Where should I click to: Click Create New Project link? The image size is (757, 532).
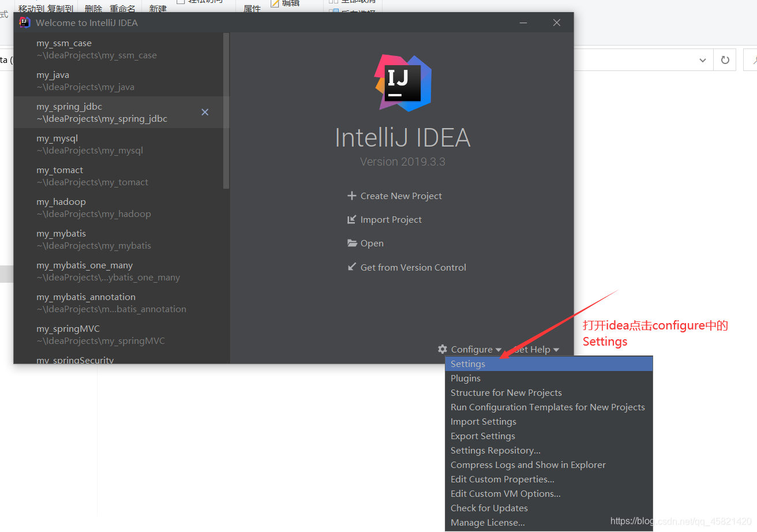pos(401,196)
